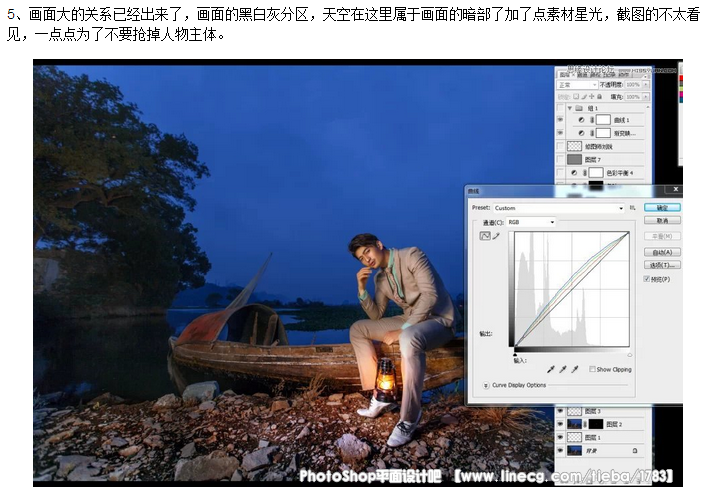
Task: Click mask link icon on 曲线 1 layer
Action: tap(592, 120)
